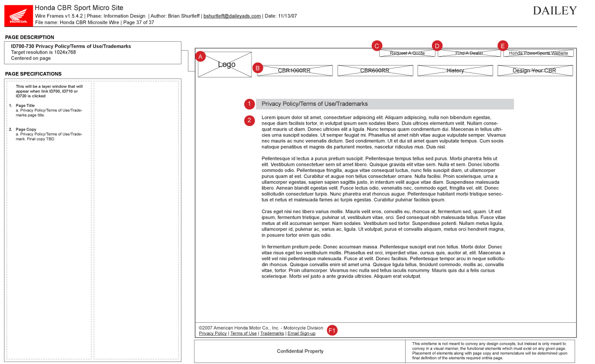This screenshot has width=595, height=364.
Task: Open the Terms of Use footer link
Action: click(244, 334)
